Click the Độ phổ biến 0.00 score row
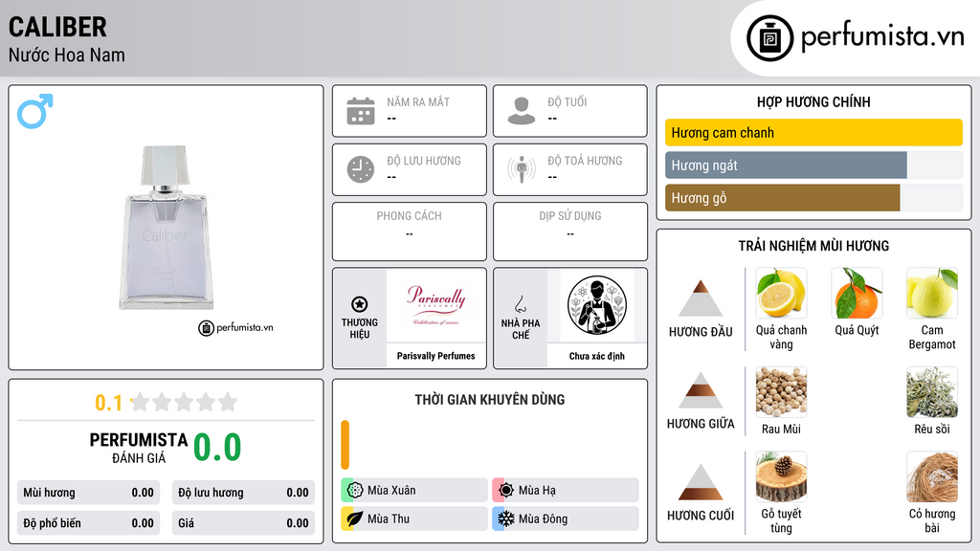The image size is (980, 551). 88,523
